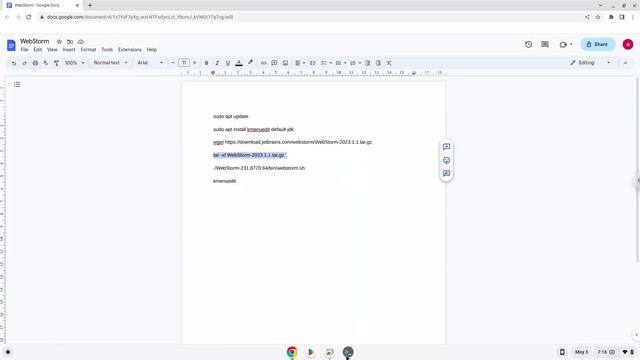Open the View menu
The width and height of the screenshot is (640, 360).
[52, 50]
